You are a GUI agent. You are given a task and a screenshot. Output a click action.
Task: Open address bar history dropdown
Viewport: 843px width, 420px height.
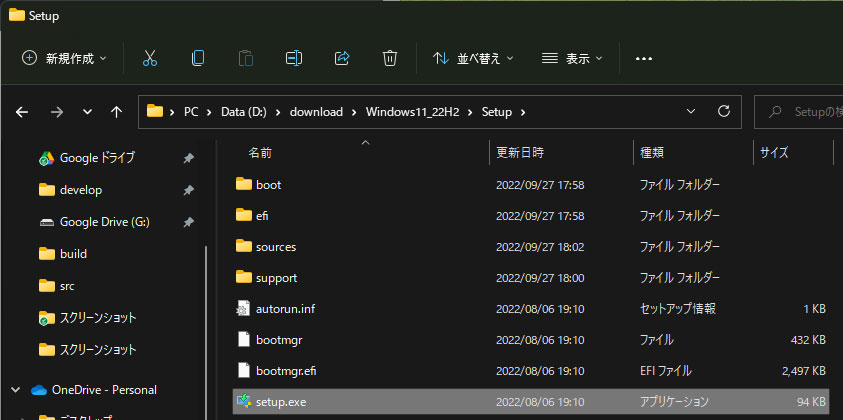(691, 112)
